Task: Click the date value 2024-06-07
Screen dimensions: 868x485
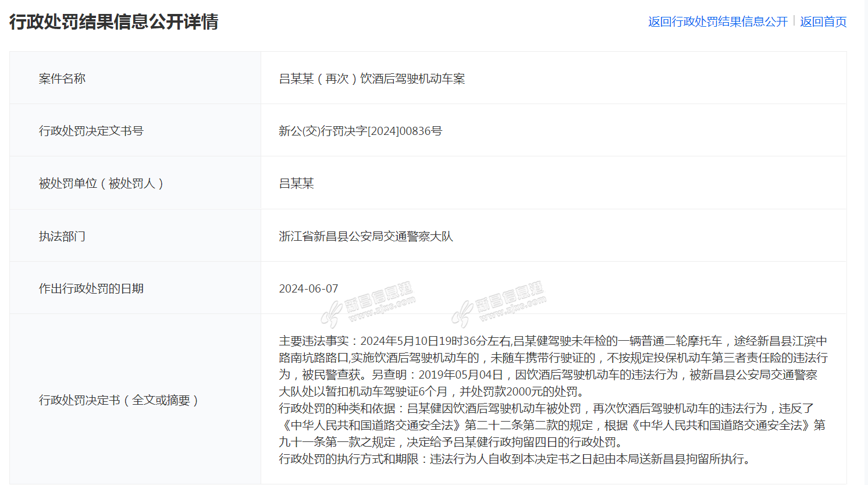Action: [308, 288]
